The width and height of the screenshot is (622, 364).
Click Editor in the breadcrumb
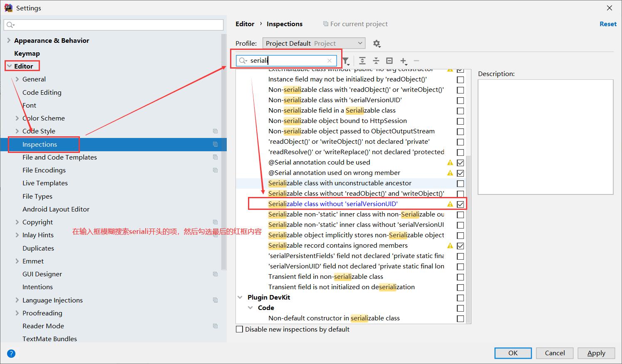[x=245, y=24]
